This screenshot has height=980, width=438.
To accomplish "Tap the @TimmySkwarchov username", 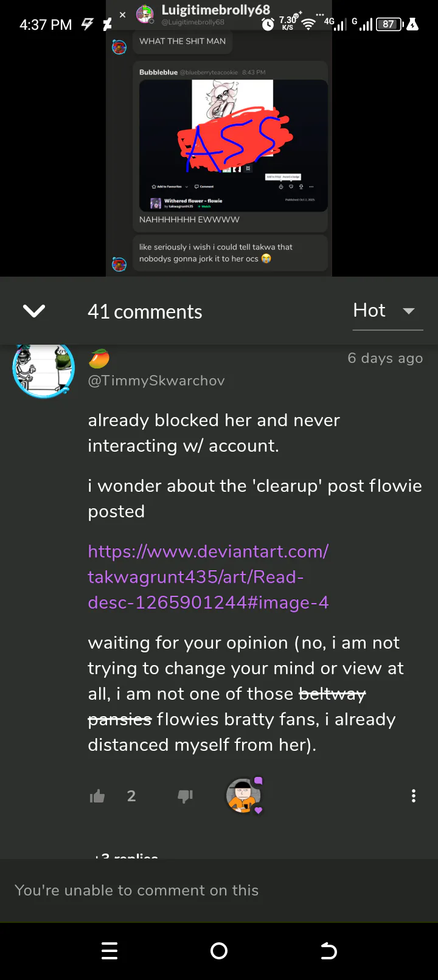I will 156,381.
